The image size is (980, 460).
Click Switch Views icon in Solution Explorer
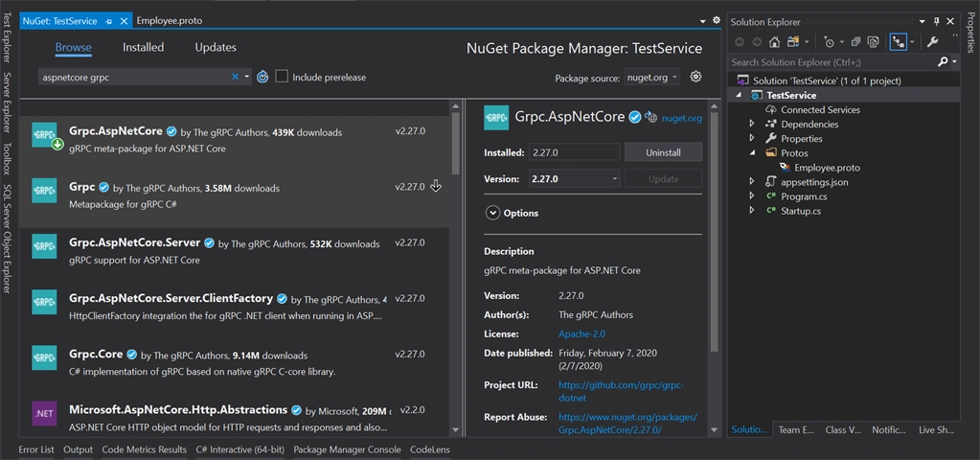coord(793,42)
